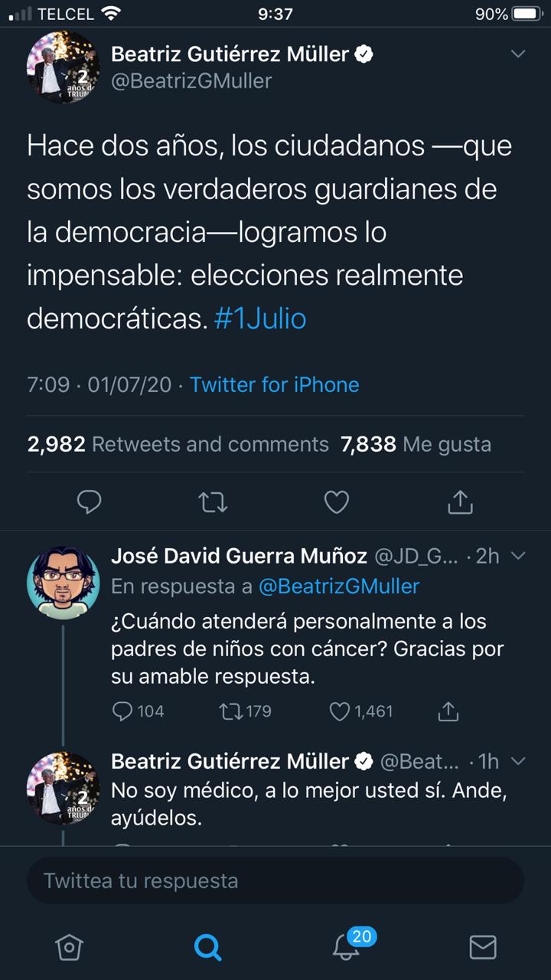The height and width of the screenshot is (980, 551).
Task: Open replies to José David's tweet (104)
Action: tap(139, 711)
